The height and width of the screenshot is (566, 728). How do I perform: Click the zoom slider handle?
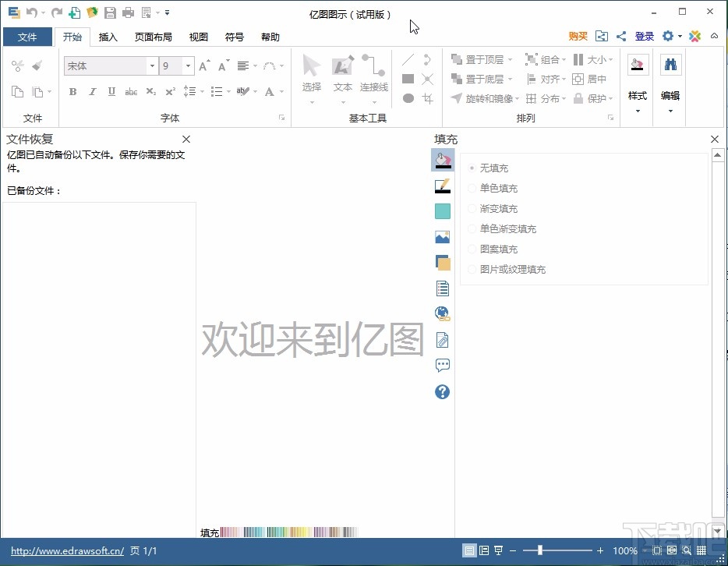point(539,550)
